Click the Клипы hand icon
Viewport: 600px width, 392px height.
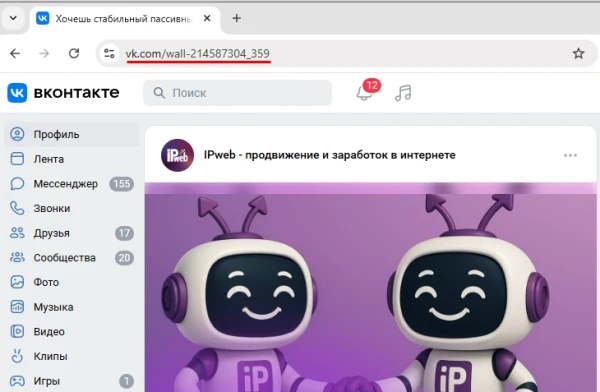coord(17,356)
